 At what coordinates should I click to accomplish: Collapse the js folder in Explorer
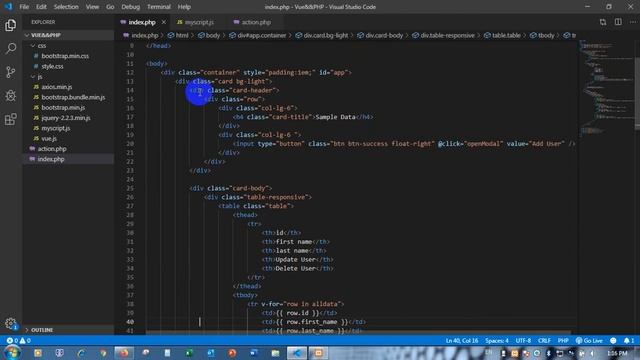coord(68,77)
